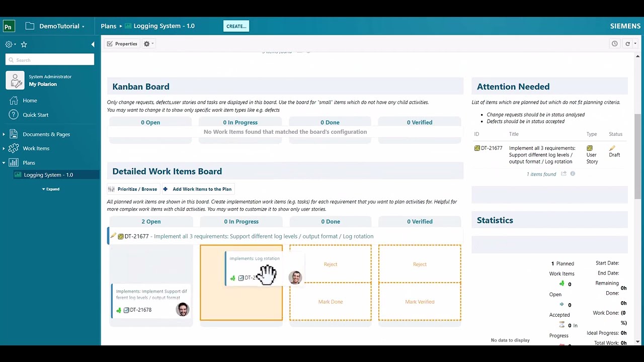Click the favorites star icon
644x362 pixels.
(24, 44)
